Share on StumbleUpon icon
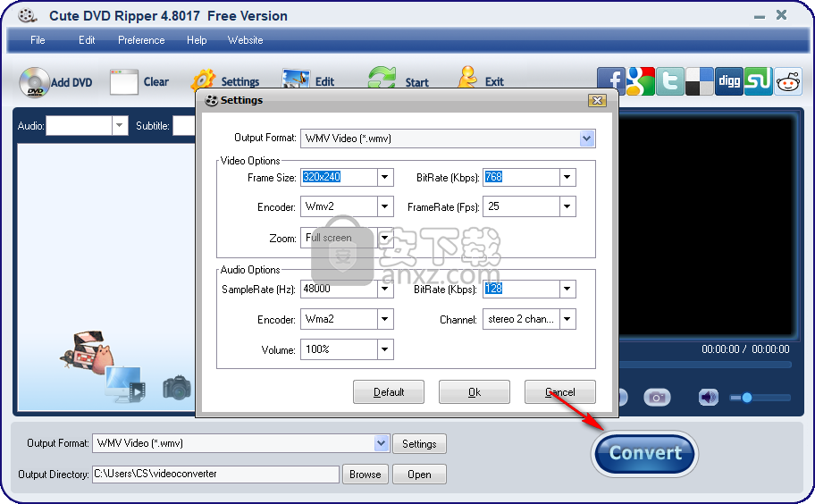The image size is (815, 504). pos(759,81)
